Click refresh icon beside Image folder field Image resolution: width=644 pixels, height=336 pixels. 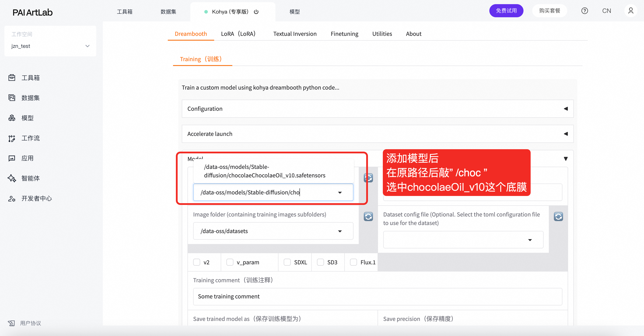pyautogui.click(x=368, y=216)
